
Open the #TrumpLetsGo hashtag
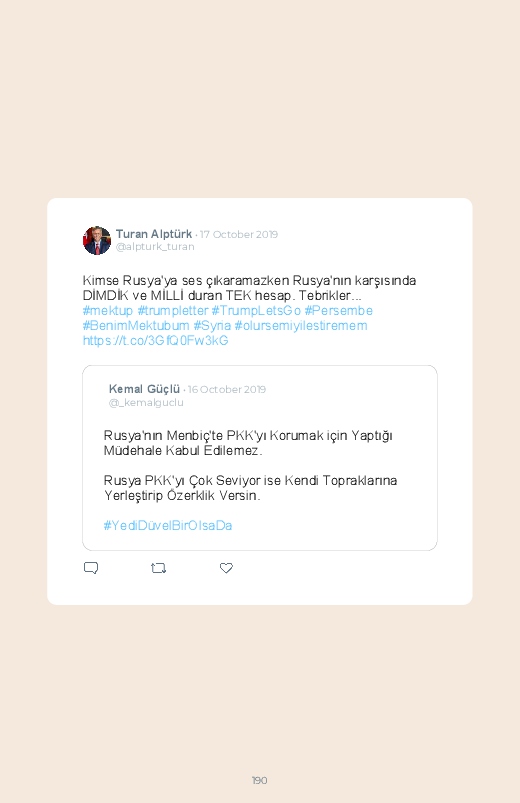pos(256,311)
